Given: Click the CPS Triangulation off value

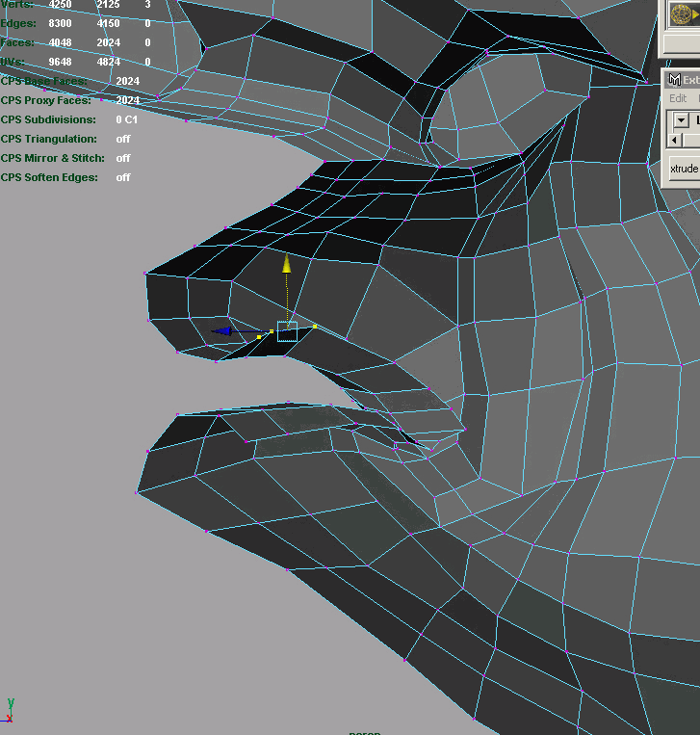Looking at the screenshot, I should click(123, 139).
